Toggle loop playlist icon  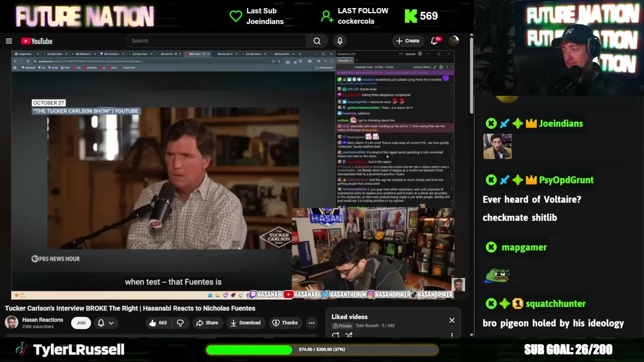coord(336,335)
